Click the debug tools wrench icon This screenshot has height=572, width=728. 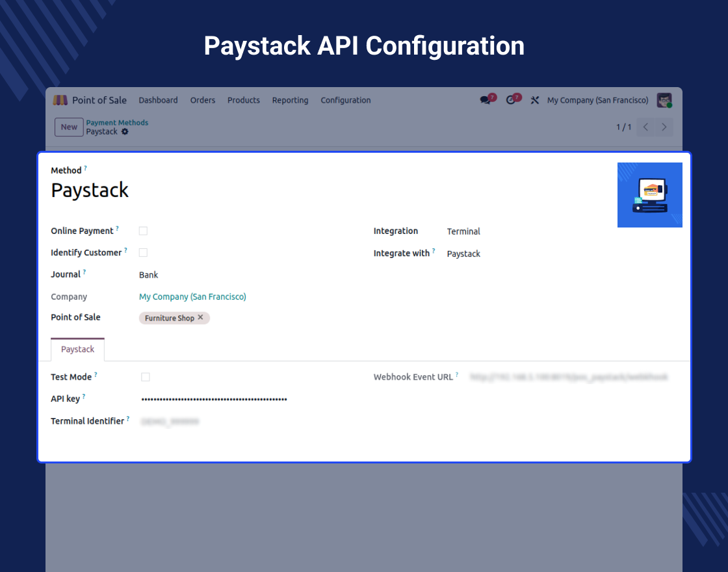coord(535,100)
